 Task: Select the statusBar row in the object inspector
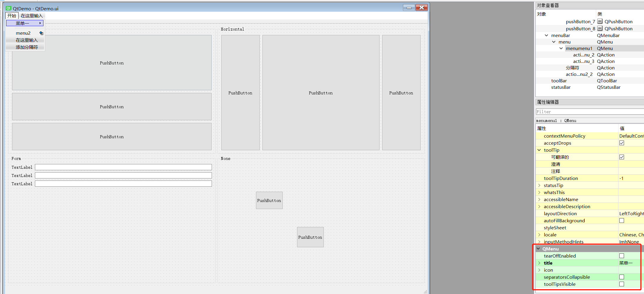(x=561, y=87)
